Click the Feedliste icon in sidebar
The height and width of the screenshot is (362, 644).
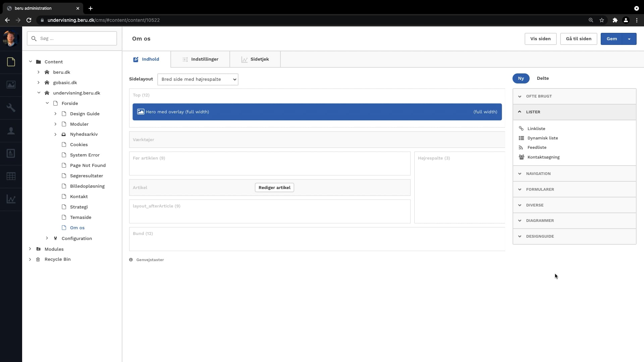coord(521,147)
